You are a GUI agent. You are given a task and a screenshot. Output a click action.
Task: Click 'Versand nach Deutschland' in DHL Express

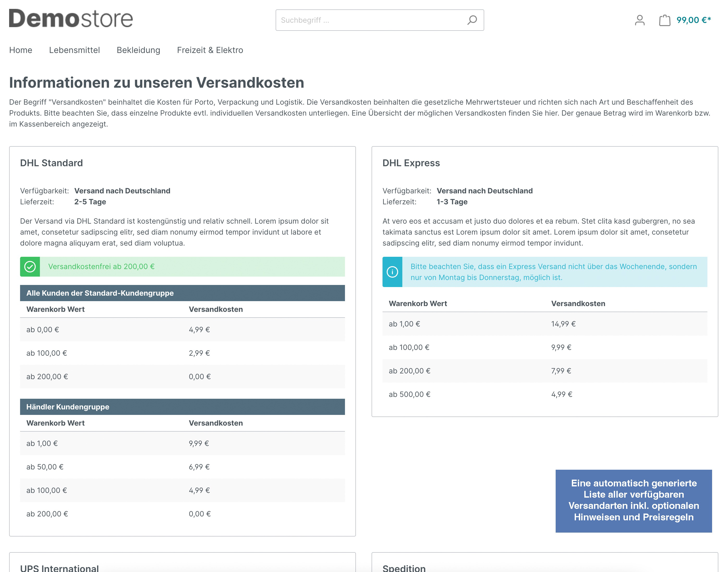(484, 190)
